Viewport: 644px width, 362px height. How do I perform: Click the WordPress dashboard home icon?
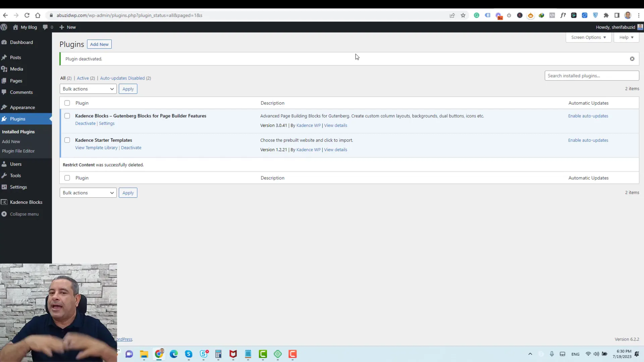coord(15,27)
